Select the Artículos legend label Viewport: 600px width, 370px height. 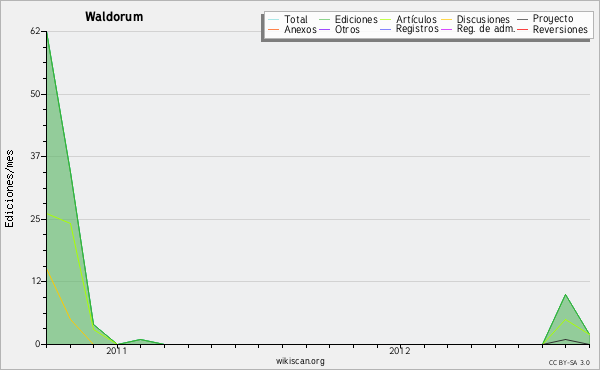416,20
